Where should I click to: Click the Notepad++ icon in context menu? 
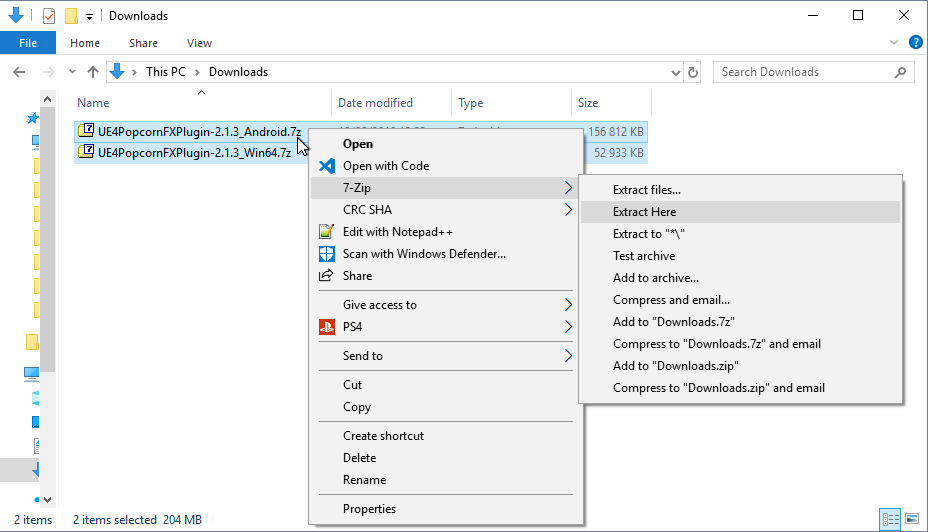tap(327, 232)
